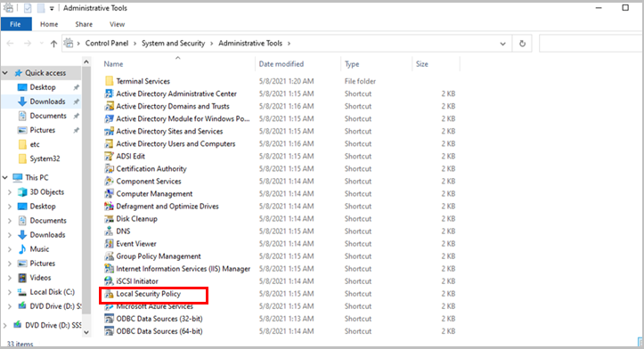This screenshot has height=349, width=644.
Task: Click Control Panel in the breadcrumb
Action: 107,43
